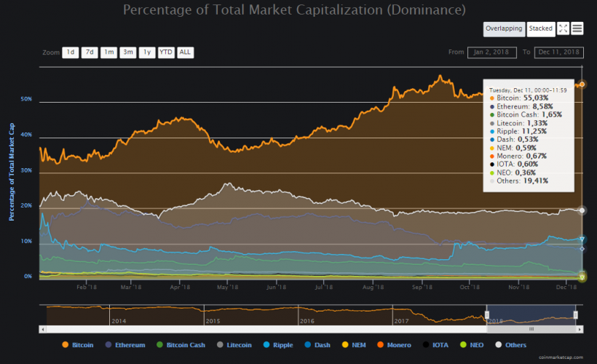
Task: Show ALL time range
Action: (x=185, y=52)
